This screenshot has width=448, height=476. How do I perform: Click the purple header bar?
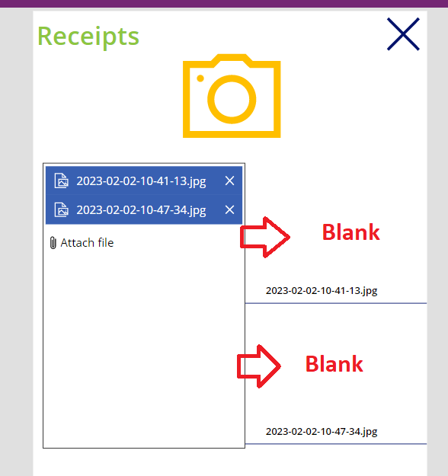[224, 4]
